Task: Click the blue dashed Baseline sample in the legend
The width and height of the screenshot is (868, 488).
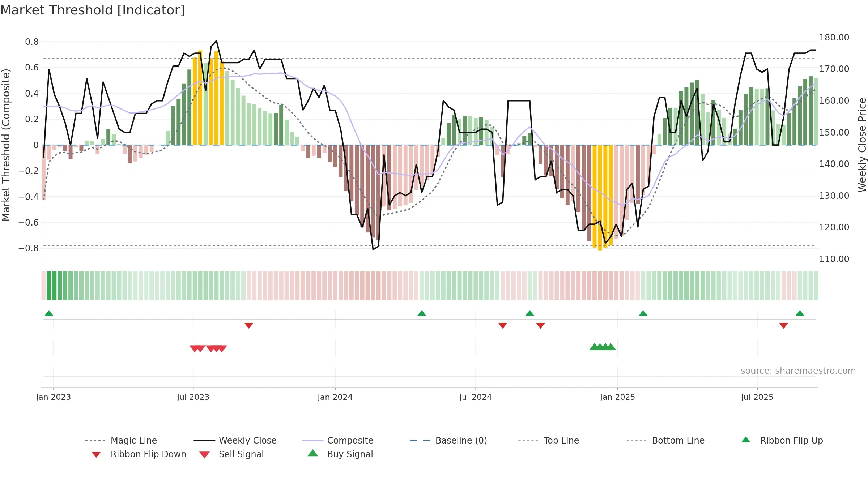Action: pyautogui.click(x=420, y=440)
